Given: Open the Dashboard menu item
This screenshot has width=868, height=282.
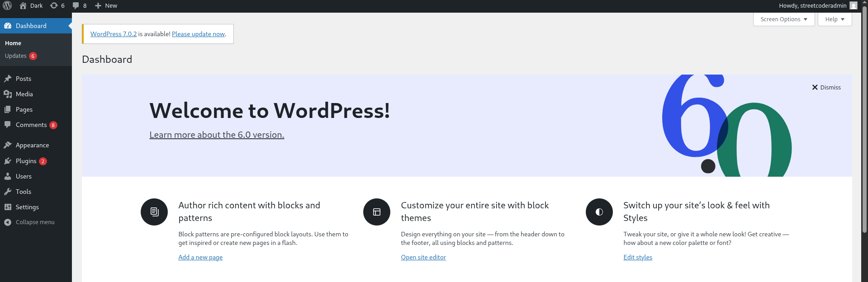Looking at the screenshot, I should pyautogui.click(x=36, y=26).
